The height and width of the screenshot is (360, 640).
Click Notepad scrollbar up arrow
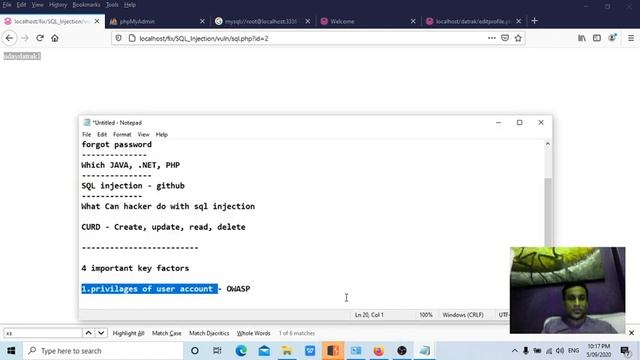[x=548, y=144]
